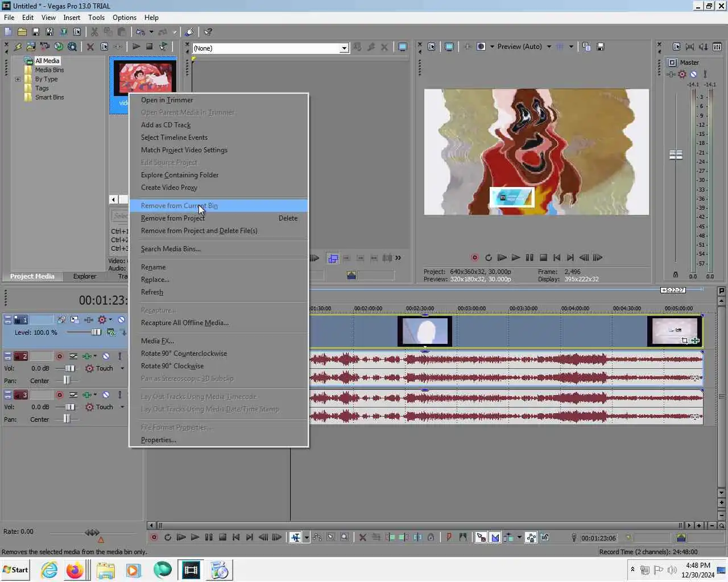Click the New project icon in main toolbar

click(8, 32)
